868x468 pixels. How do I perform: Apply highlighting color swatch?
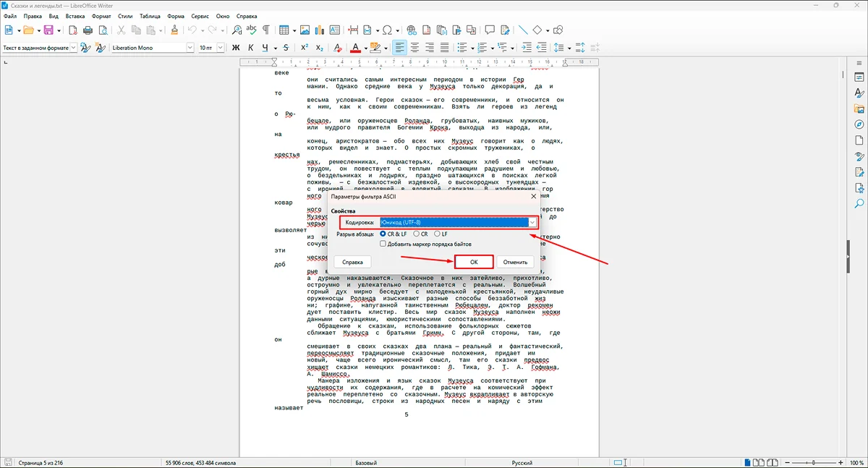pos(375,48)
